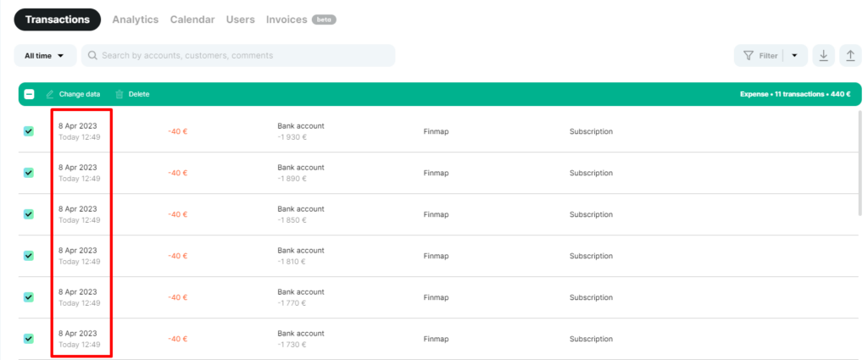Click the trash icon beside Delete
The width and height of the screenshot is (868, 360).
tap(119, 95)
